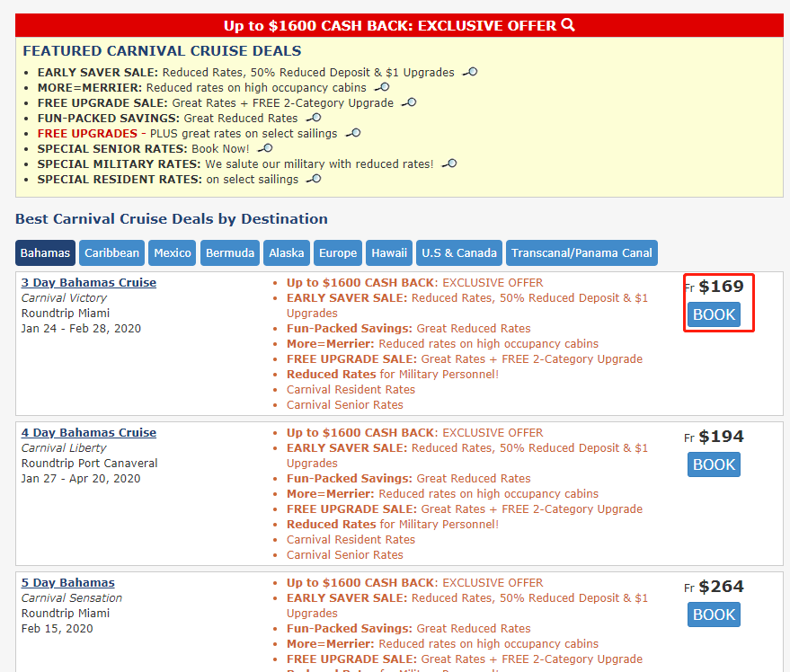Click FREE UPGRADE SALE in featured deals
The width and height of the screenshot is (790, 672).
click(x=102, y=102)
